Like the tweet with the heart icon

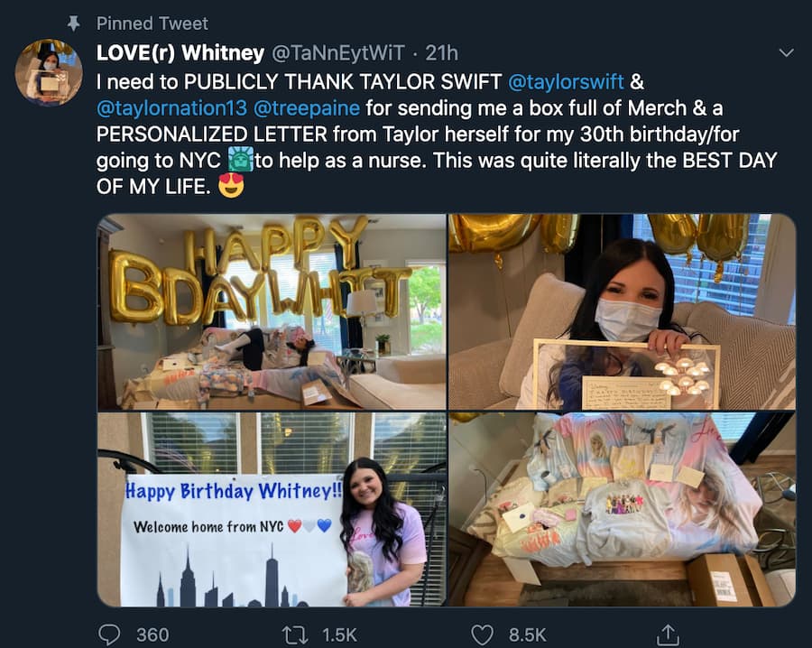484,634
